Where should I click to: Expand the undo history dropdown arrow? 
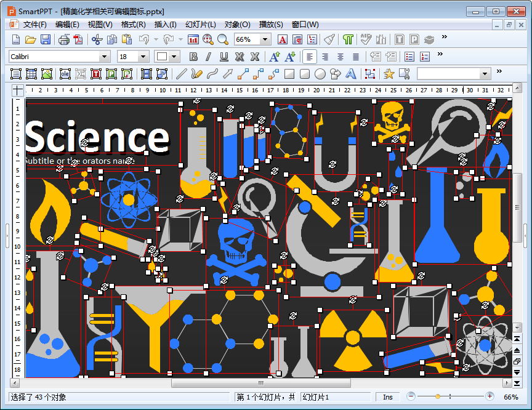(x=156, y=39)
